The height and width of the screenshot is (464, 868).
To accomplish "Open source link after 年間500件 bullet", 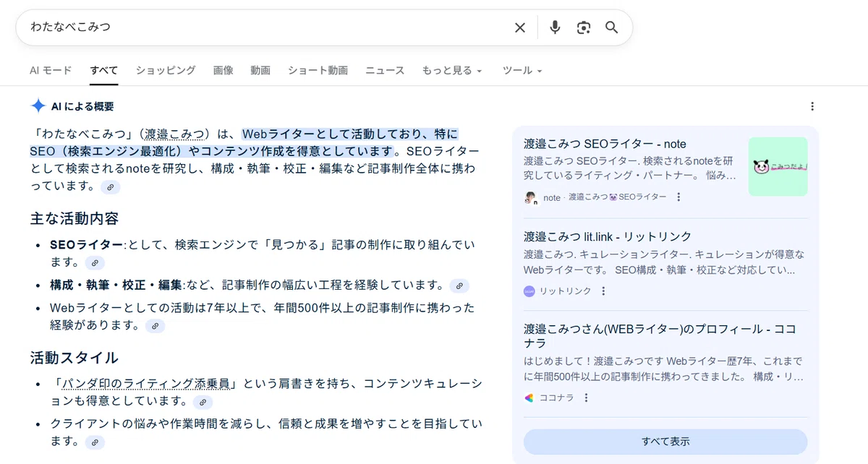I will click(x=156, y=326).
